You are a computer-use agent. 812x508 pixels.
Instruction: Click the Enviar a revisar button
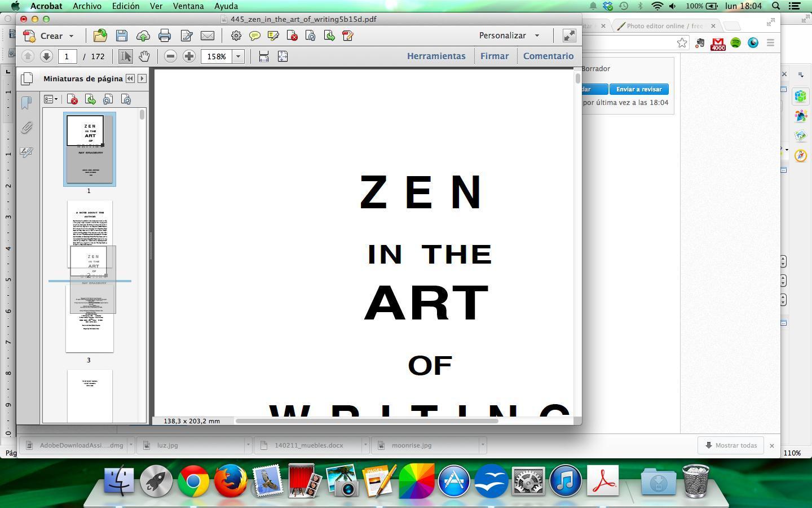tap(638, 89)
